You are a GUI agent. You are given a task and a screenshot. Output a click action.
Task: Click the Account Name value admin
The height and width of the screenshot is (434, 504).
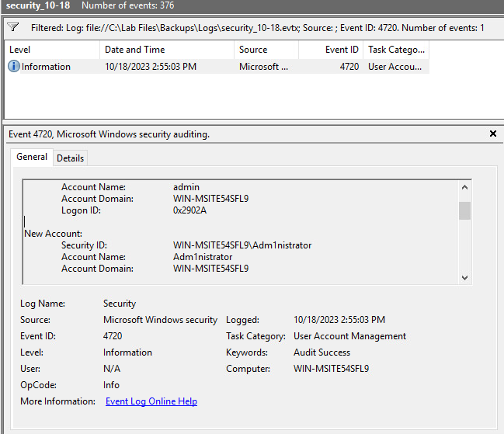[186, 187]
